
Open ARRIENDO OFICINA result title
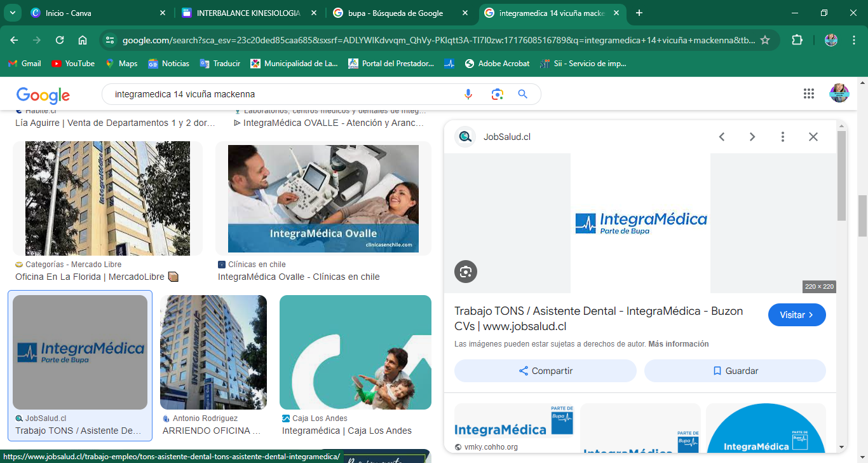click(212, 431)
